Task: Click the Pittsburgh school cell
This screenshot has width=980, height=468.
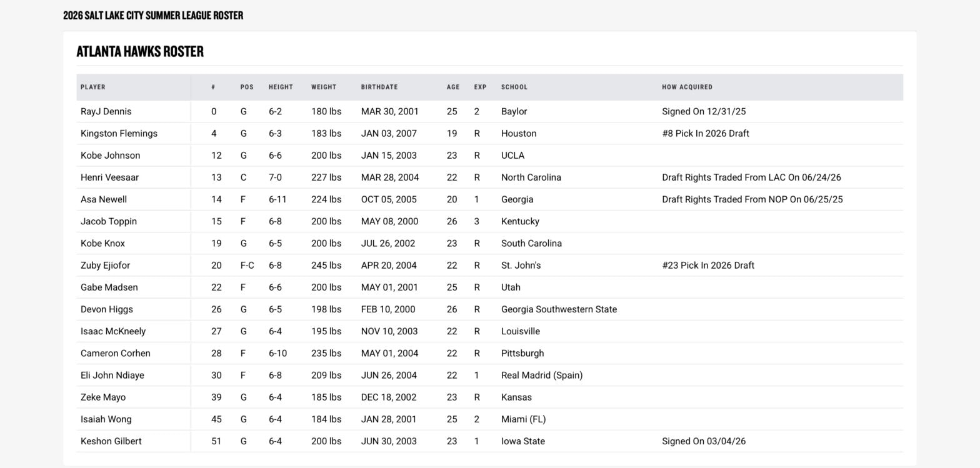Action: coord(522,353)
